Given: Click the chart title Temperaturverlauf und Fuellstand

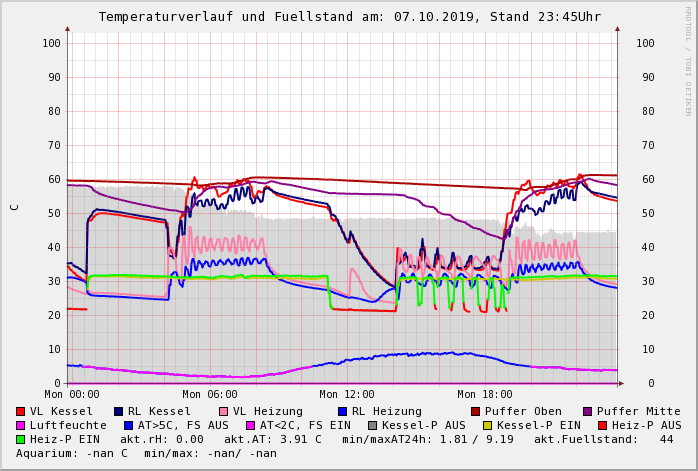Looking at the screenshot, I should (349, 17).
